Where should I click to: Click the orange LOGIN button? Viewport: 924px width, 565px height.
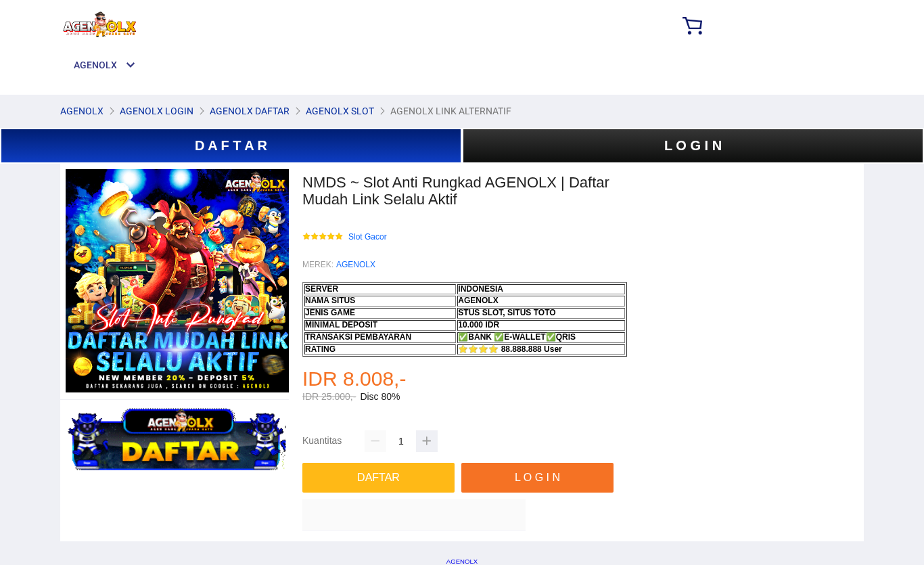537,478
